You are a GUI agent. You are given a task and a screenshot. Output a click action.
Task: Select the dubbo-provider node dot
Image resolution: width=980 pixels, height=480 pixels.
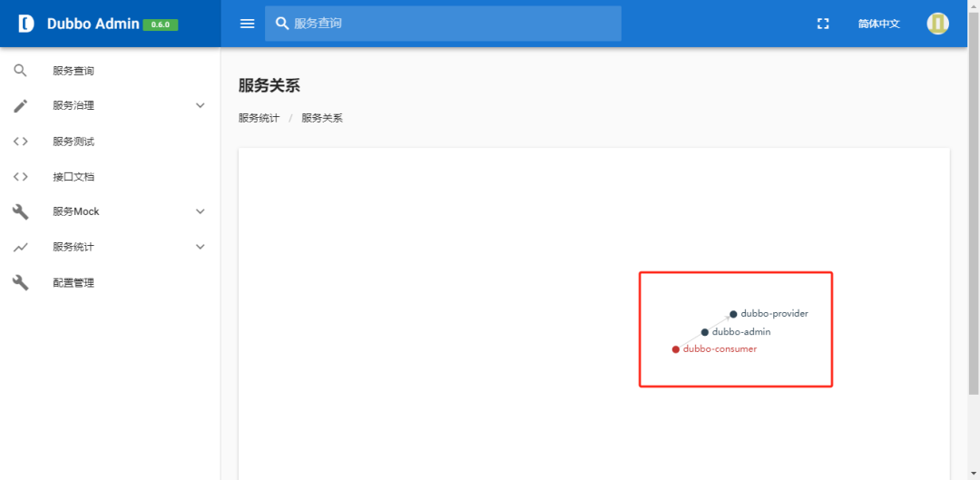(x=733, y=314)
